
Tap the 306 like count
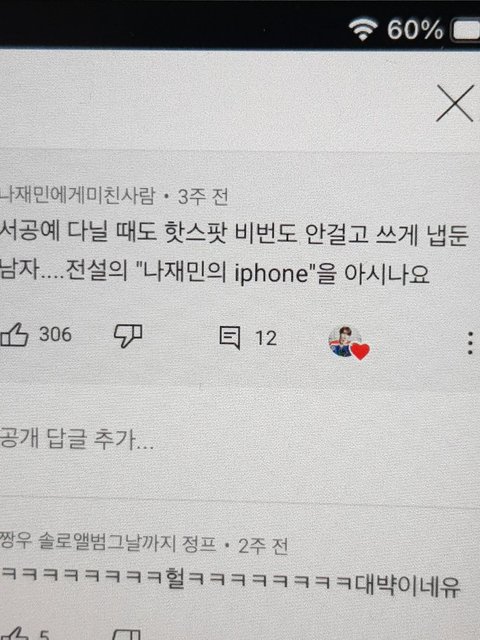click(x=56, y=334)
